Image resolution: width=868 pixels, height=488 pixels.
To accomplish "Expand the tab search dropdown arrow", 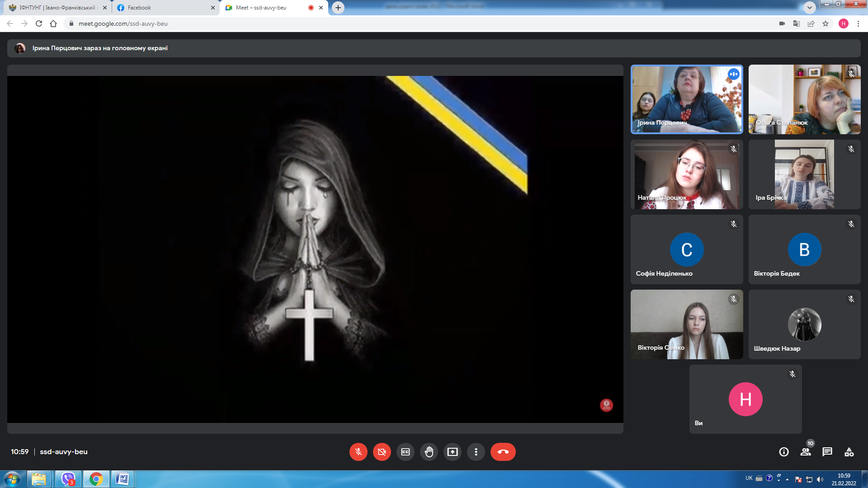I will coord(809,8).
